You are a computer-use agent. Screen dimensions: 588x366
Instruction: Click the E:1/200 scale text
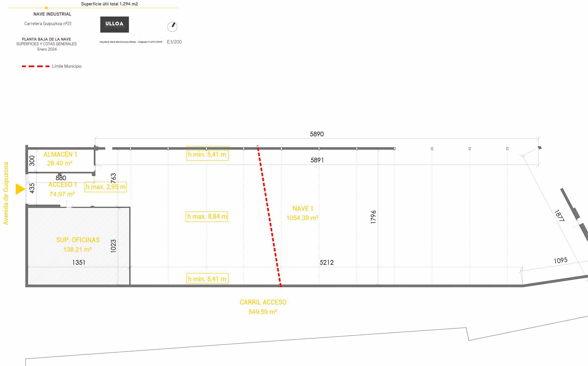tap(174, 42)
